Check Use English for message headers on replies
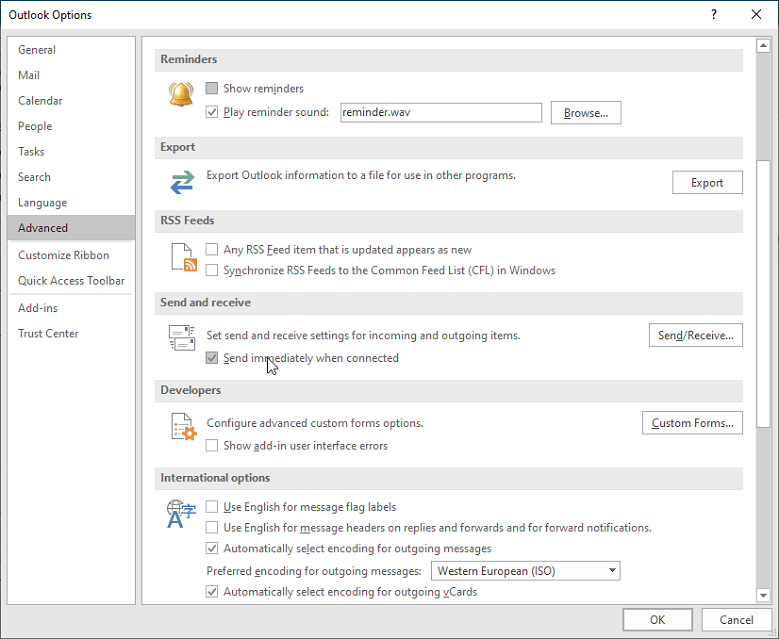The height and width of the screenshot is (639, 779). [x=212, y=528]
